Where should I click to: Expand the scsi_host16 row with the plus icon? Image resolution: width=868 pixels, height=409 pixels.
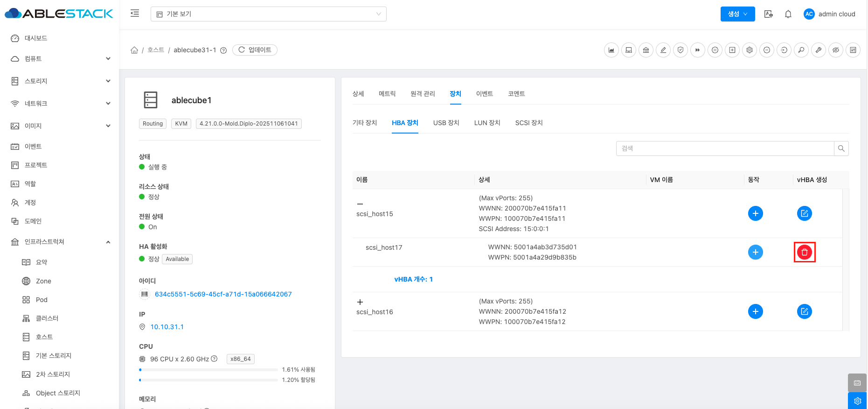coord(360,302)
